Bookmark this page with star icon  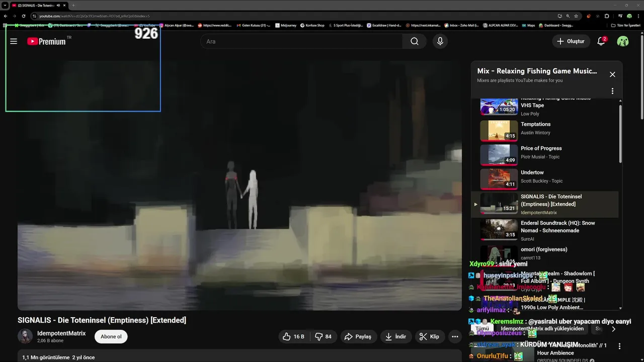point(576,16)
